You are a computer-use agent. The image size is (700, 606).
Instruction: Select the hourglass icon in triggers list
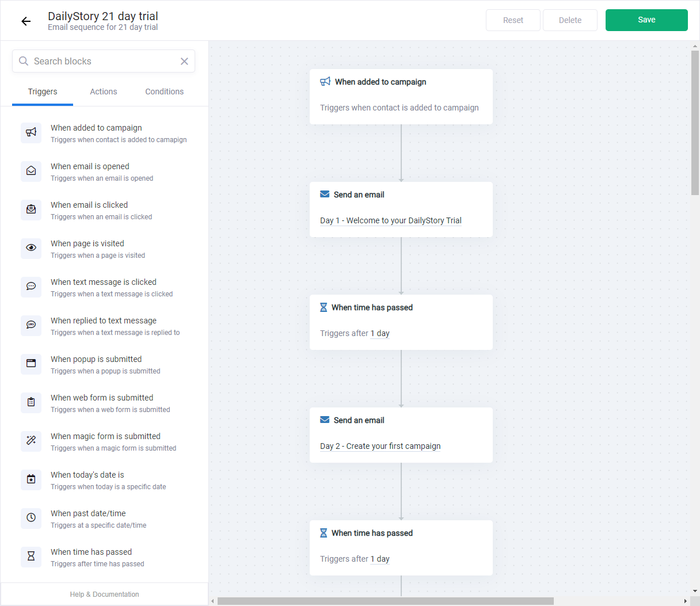pyautogui.click(x=31, y=557)
